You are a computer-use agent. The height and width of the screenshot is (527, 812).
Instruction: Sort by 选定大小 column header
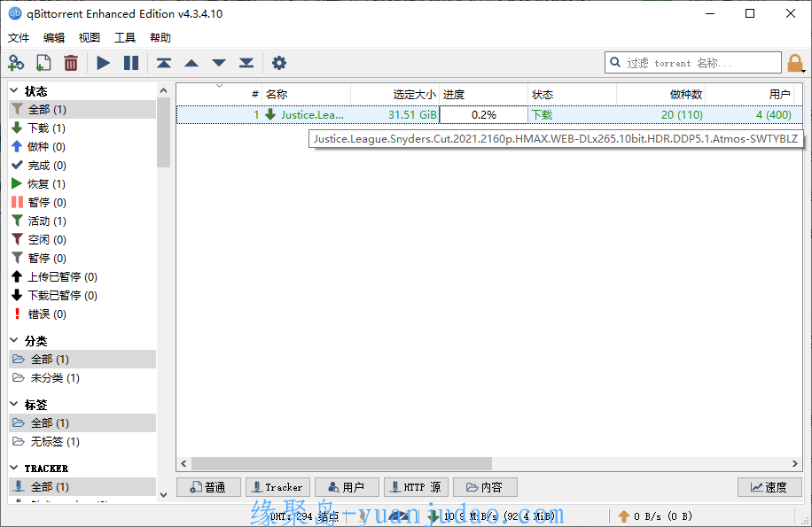click(x=395, y=94)
